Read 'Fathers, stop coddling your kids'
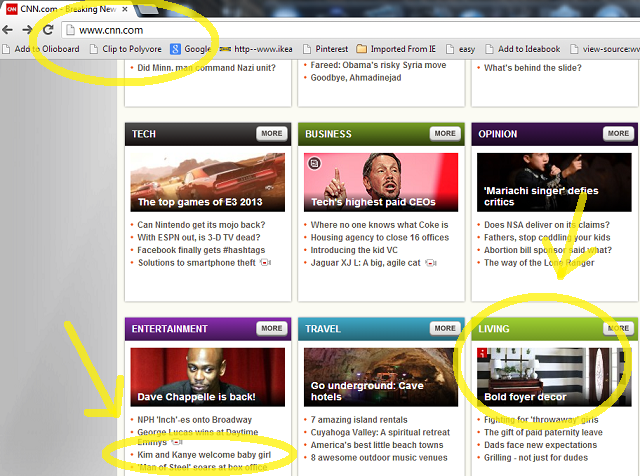640x476 pixels. click(x=547, y=238)
